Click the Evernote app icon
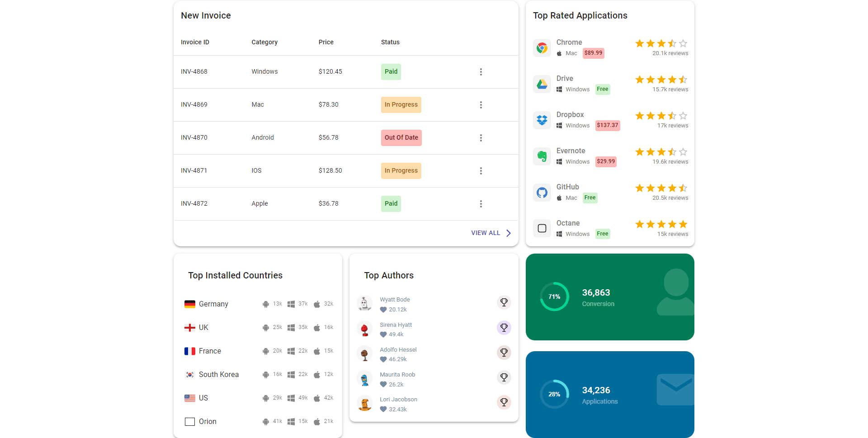 [x=542, y=156]
